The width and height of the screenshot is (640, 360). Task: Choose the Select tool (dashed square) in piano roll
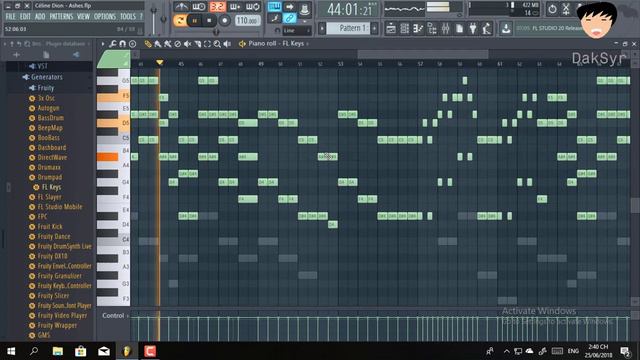click(x=207, y=44)
